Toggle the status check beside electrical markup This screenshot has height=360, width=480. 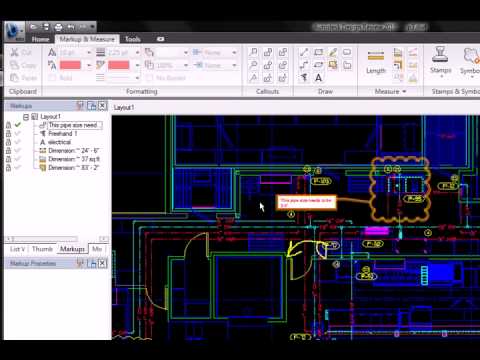tap(18, 142)
